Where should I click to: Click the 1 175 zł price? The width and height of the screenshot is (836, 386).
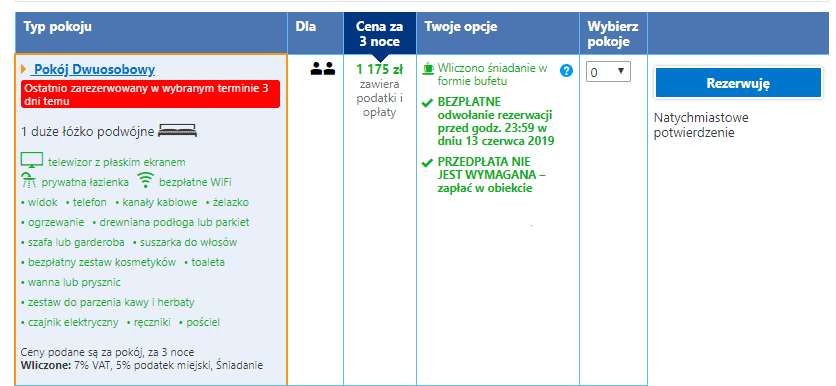point(380,69)
